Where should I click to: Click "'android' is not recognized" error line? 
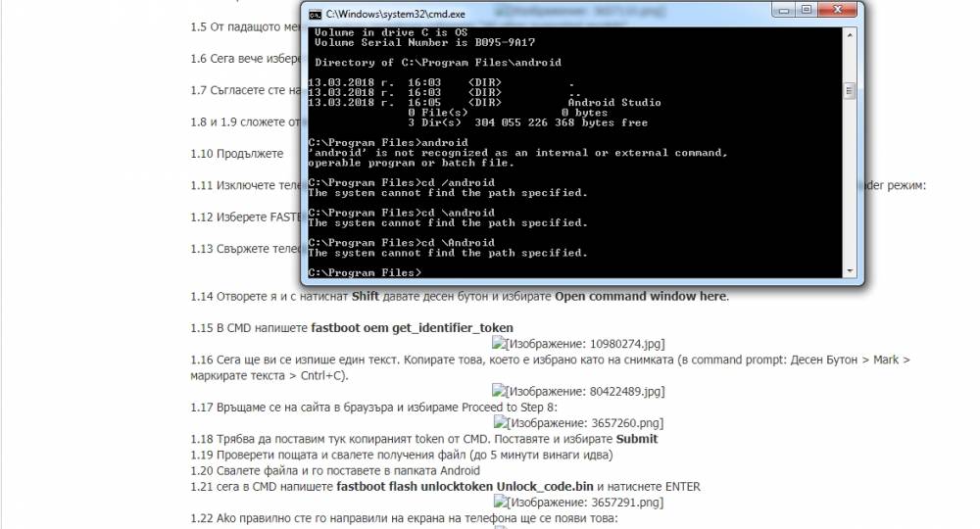click(517, 153)
